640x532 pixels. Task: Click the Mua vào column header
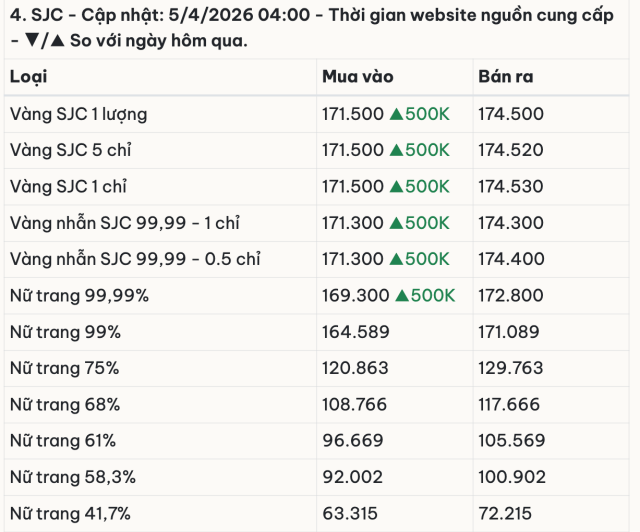pyautogui.click(x=357, y=77)
